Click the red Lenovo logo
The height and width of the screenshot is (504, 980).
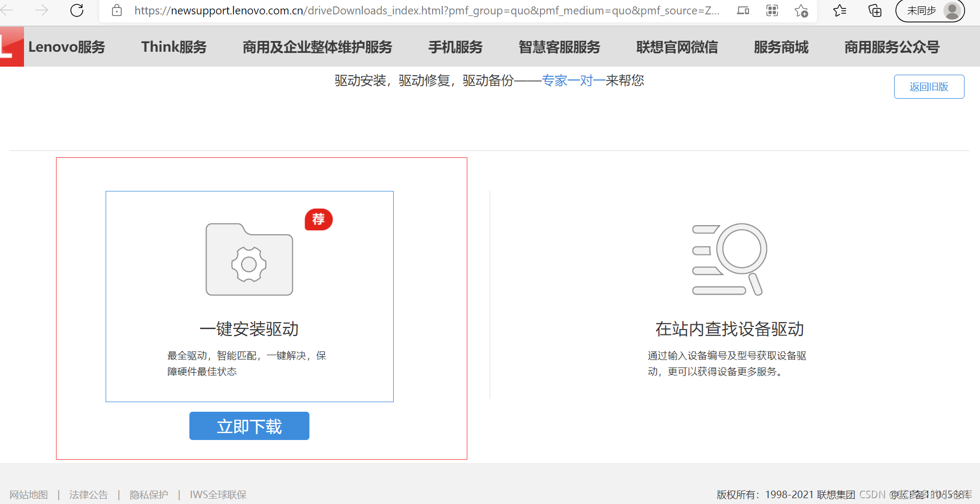(x=12, y=46)
